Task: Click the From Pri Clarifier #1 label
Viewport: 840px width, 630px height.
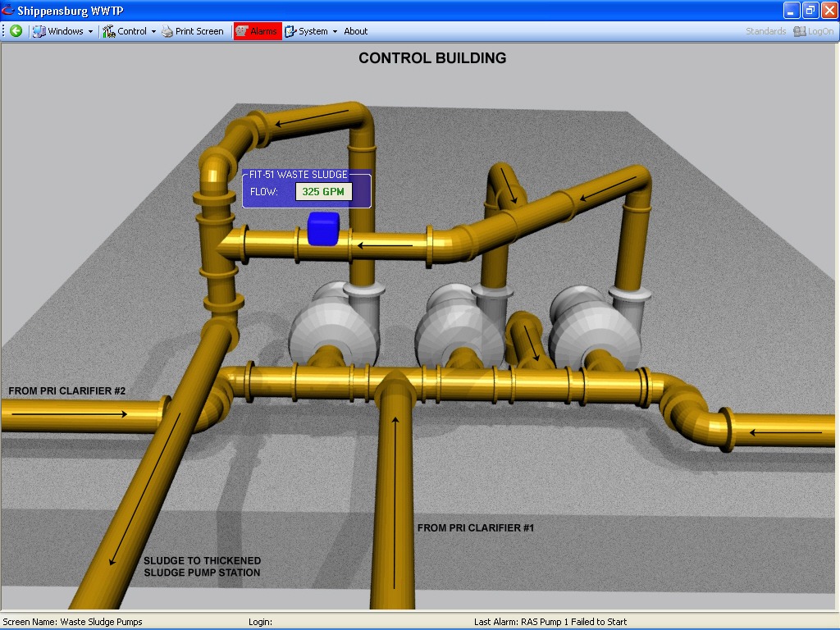Action: coord(475,527)
